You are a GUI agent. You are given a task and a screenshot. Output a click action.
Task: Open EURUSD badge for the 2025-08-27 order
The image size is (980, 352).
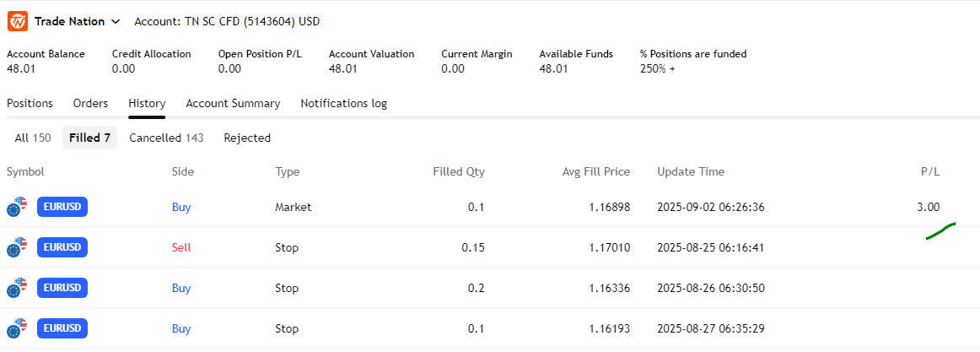point(62,328)
